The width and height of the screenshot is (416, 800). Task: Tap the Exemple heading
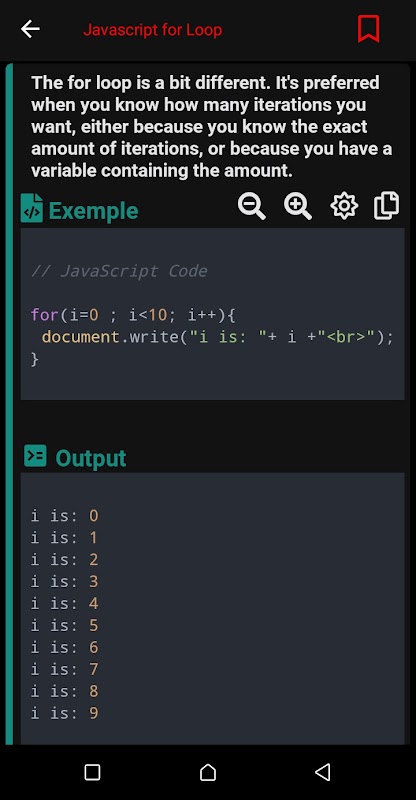coord(93,211)
